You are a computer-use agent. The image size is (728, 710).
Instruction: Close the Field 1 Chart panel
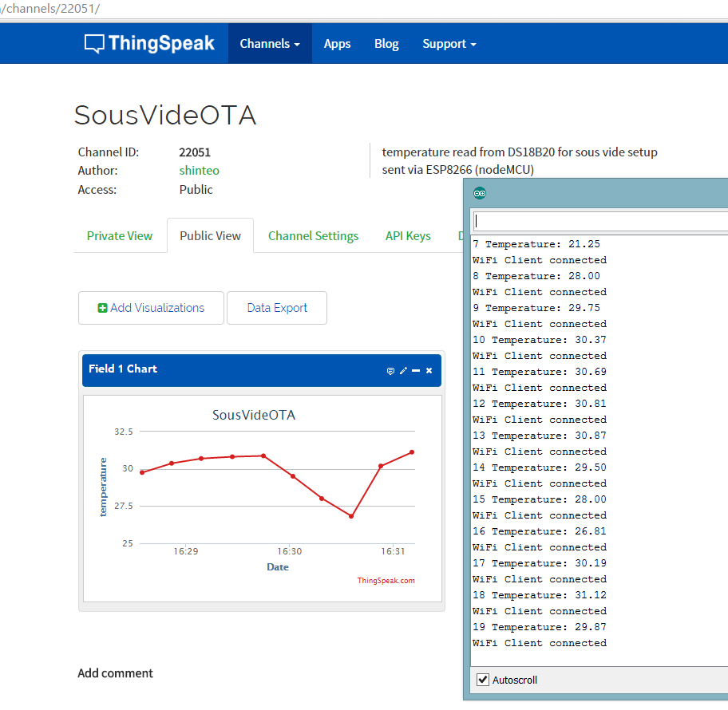429,370
